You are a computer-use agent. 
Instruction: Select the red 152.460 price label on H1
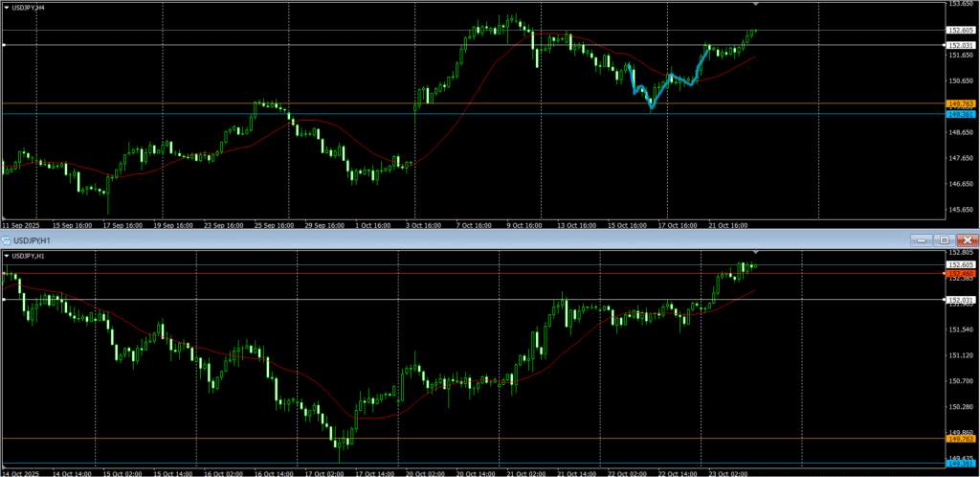960,273
